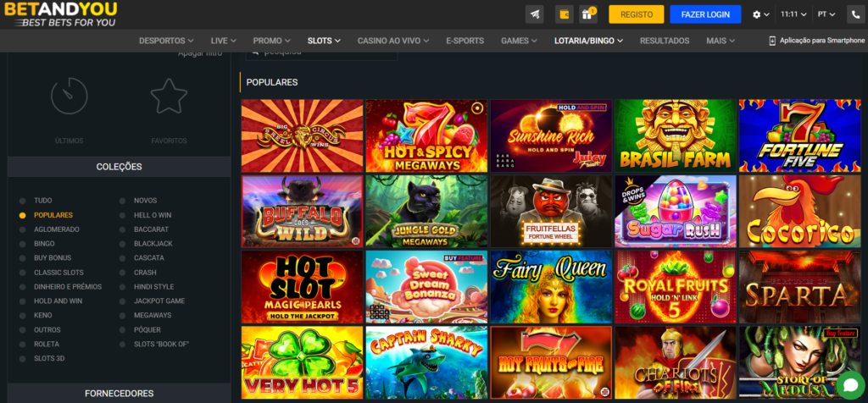Click the Últimos clock icon
Viewport: 868px width, 403px height.
(70, 97)
